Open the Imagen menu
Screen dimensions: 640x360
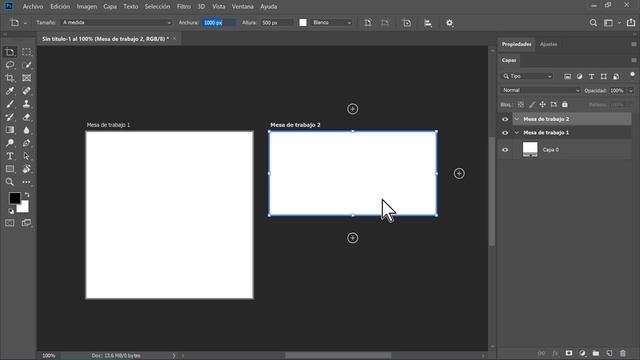[x=87, y=7]
